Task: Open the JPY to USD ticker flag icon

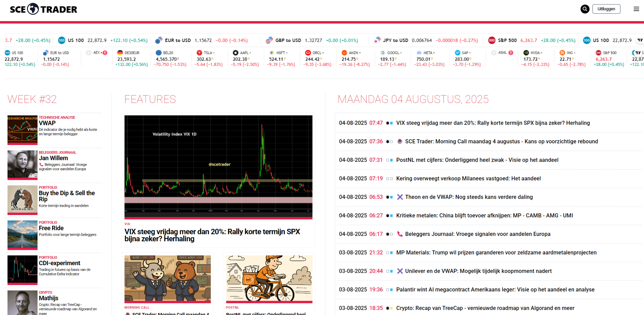Action: tap(377, 40)
